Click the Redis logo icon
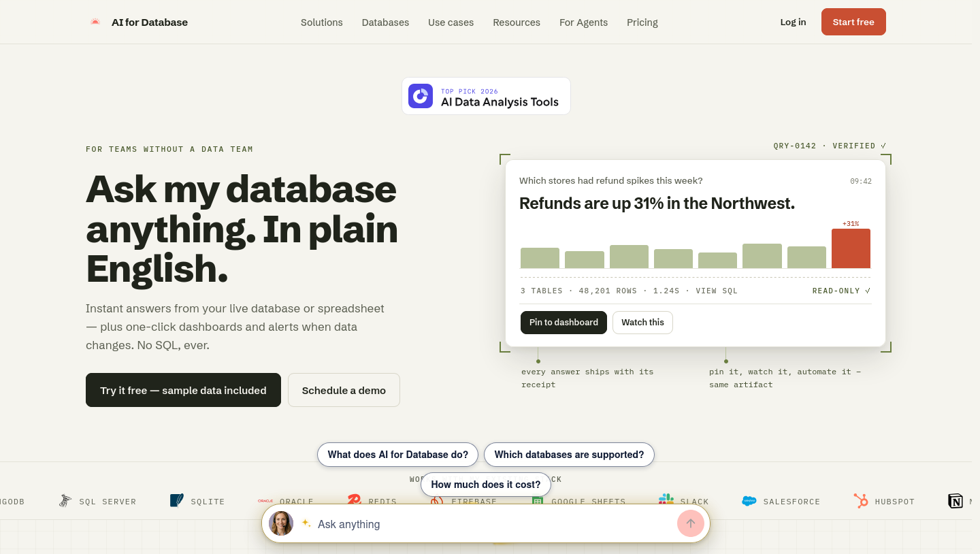The height and width of the screenshot is (554, 980). (354, 500)
